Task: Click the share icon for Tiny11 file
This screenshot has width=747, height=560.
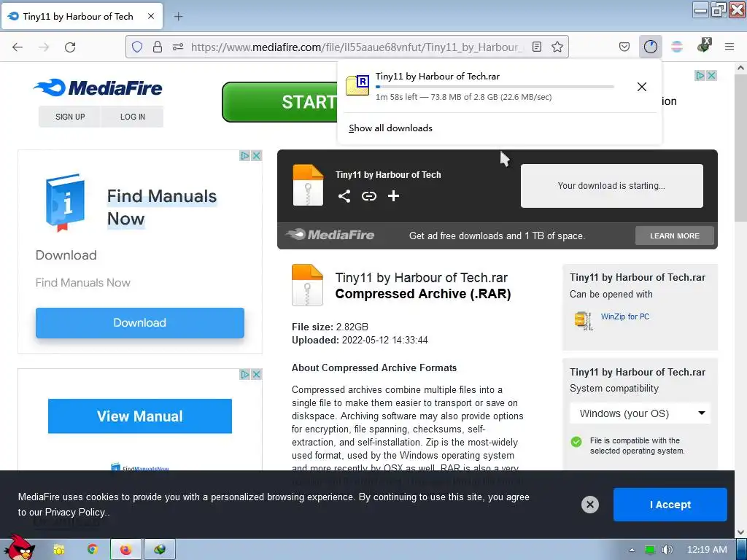Action: 344,195
